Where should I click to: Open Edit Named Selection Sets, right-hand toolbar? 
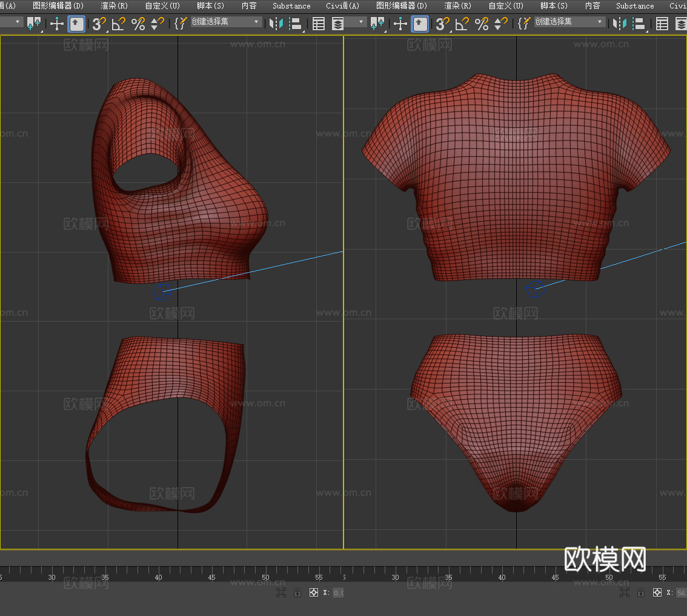523,24
